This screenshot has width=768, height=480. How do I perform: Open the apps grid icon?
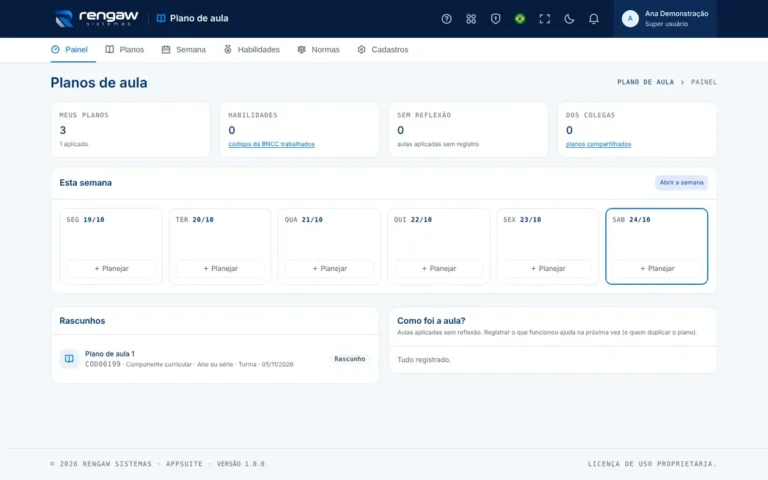pyautogui.click(x=471, y=19)
